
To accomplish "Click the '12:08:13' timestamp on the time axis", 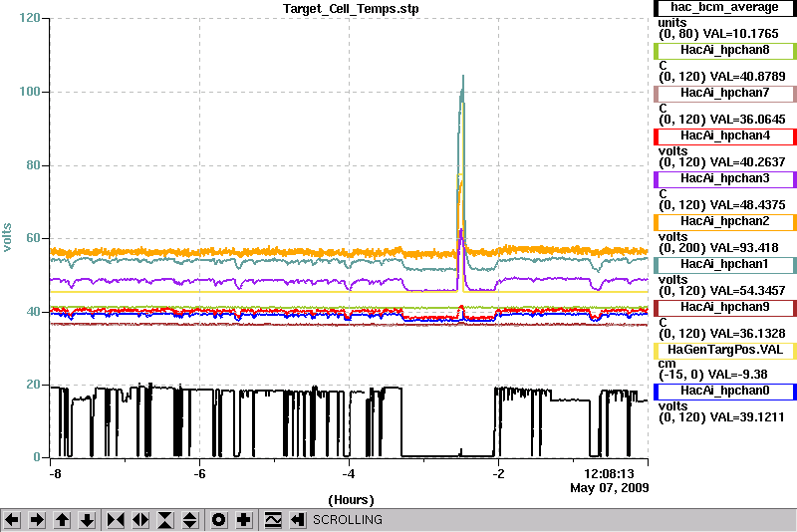I will pyautogui.click(x=609, y=474).
